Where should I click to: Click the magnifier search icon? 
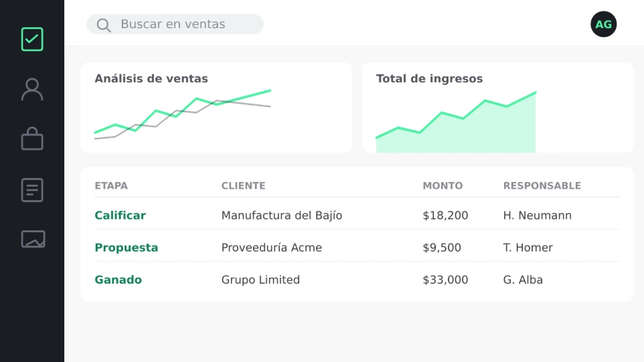[104, 25]
